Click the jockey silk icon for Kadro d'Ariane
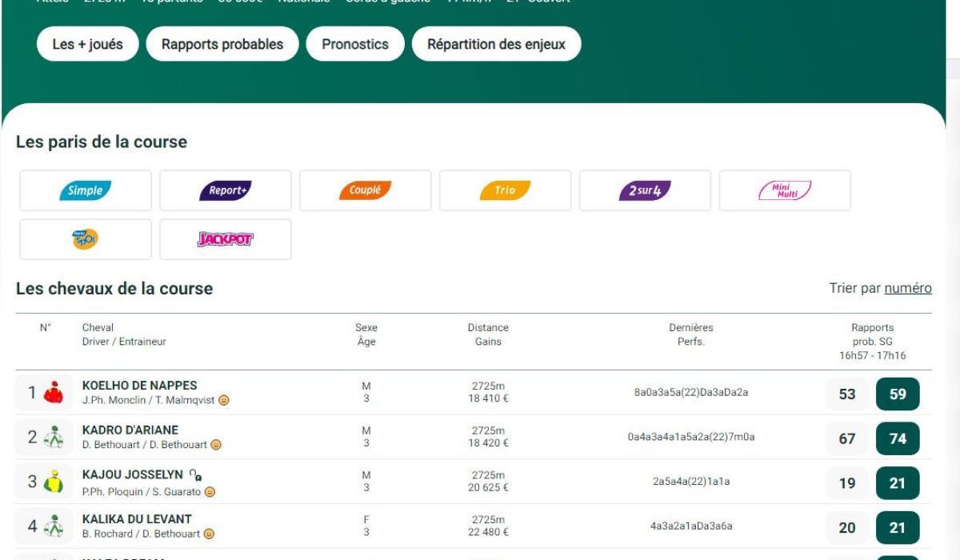 point(54,438)
